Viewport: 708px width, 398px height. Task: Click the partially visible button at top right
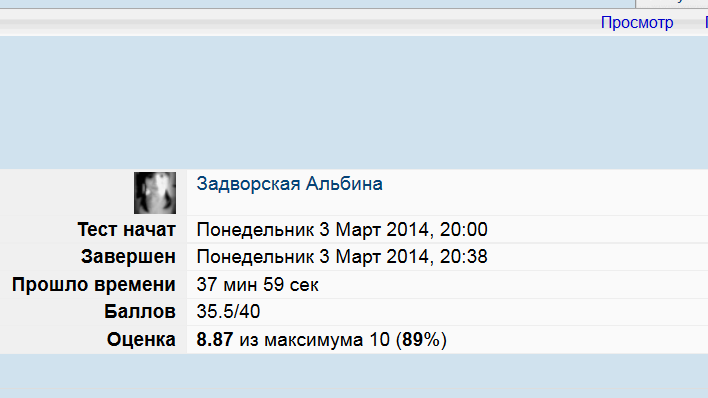pos(671,4)
